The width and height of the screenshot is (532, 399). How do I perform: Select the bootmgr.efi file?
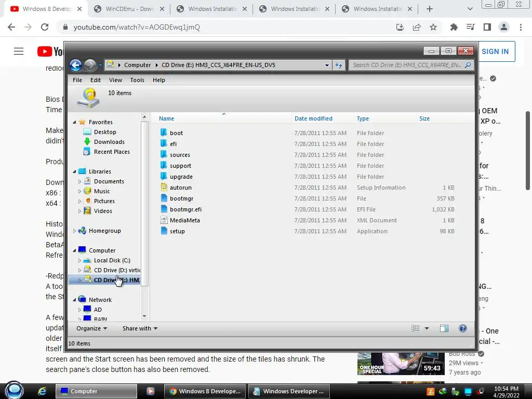coord(185,209)
